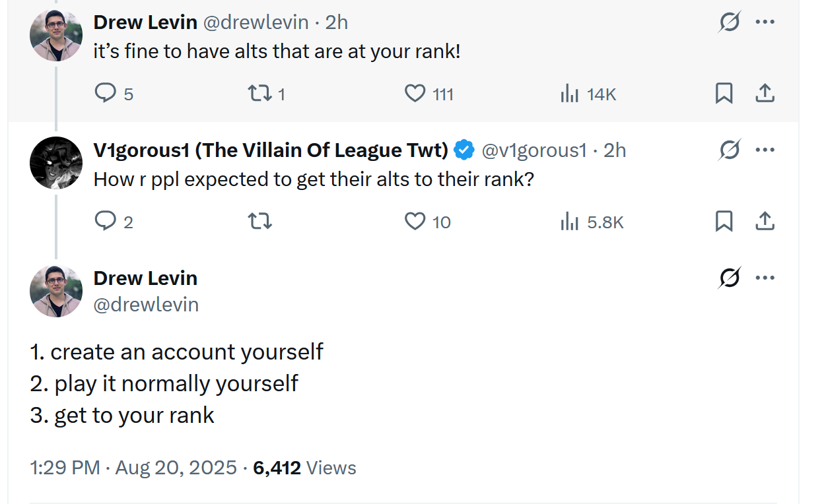
Task: Share Drew Levin's first tweet
Action: (x=764, y=94)
